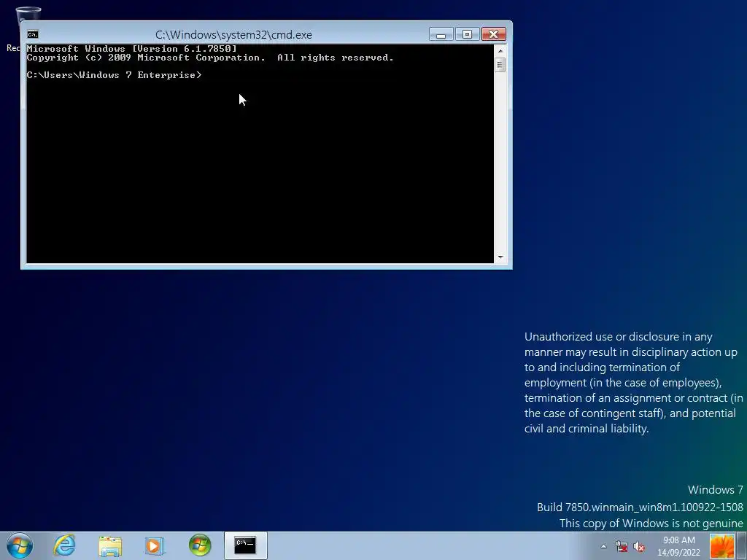Close the cmd.exe window
The width and height of the screenshot is (747, 560).
494,34
